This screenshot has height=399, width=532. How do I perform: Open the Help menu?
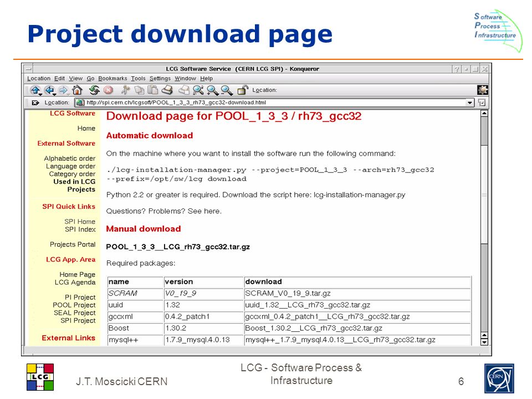point(206,78)
